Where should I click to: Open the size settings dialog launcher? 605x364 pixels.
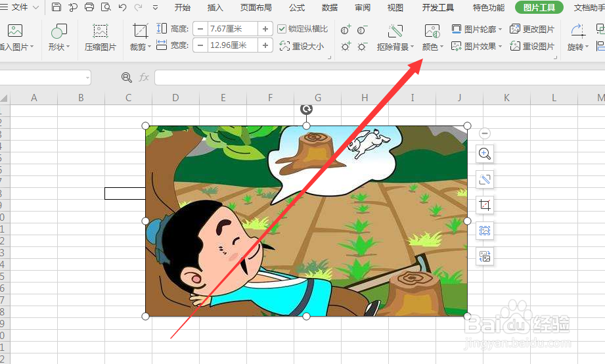coord(330,58)
